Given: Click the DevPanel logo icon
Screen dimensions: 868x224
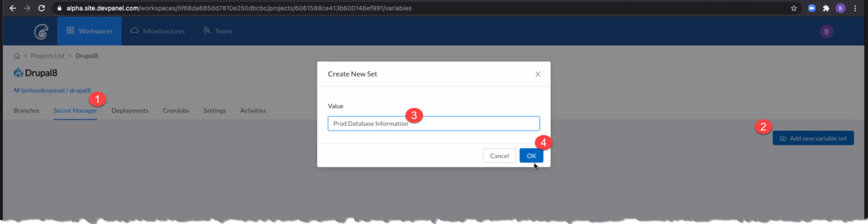Looking at the screenshot, I should [41, 31].
